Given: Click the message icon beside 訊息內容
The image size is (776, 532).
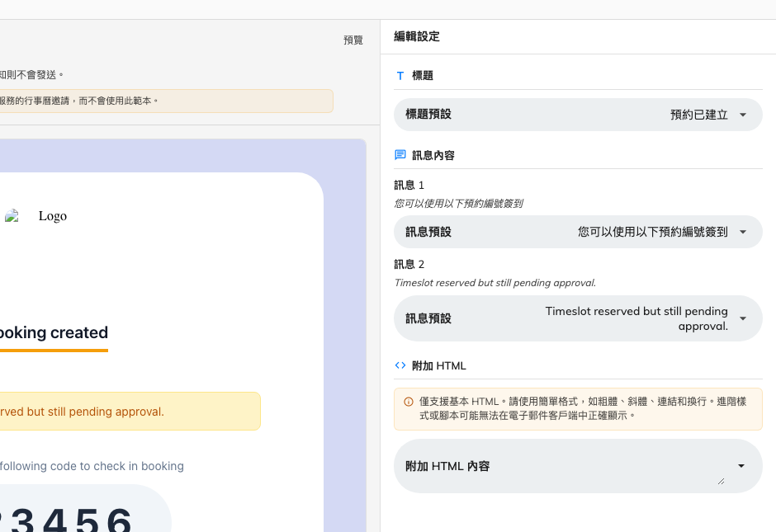Looking at the screenshot, I should tap(400, 155).
